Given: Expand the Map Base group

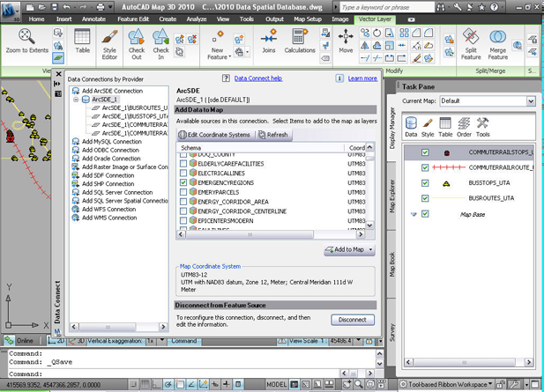Looking at the screenshot, I should (x=414, y=214).
